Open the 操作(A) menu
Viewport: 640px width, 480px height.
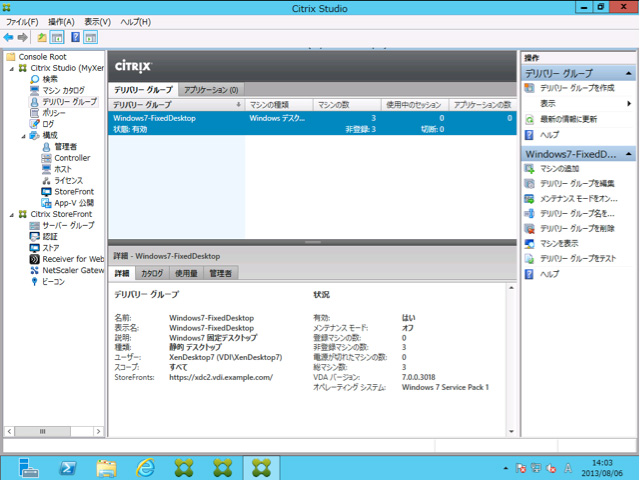tap(61, 22)
